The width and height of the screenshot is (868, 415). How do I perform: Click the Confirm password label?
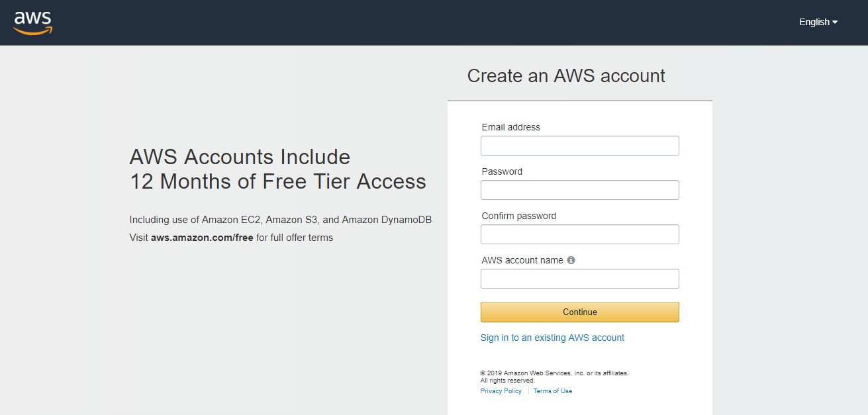click(518, 216)
